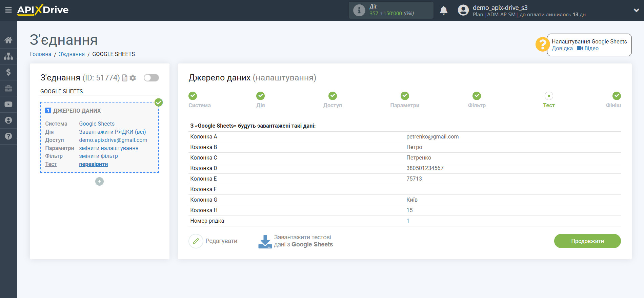Click the Колонка F row label
Image resolution: width=644 pixels, height=298 pixels.
pos(203,189)
